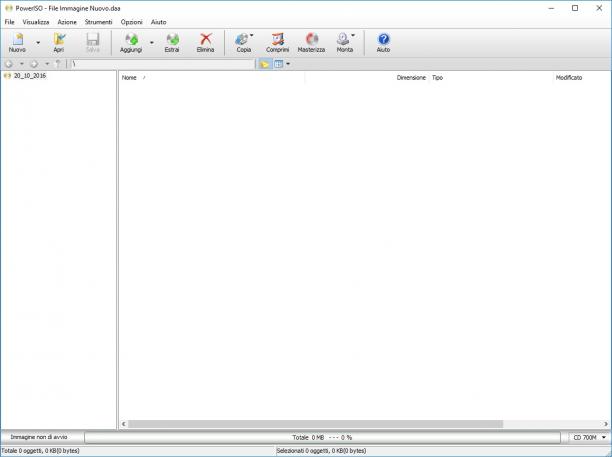Expand the Copia dropdown arrow

click(x=252, y=36)
